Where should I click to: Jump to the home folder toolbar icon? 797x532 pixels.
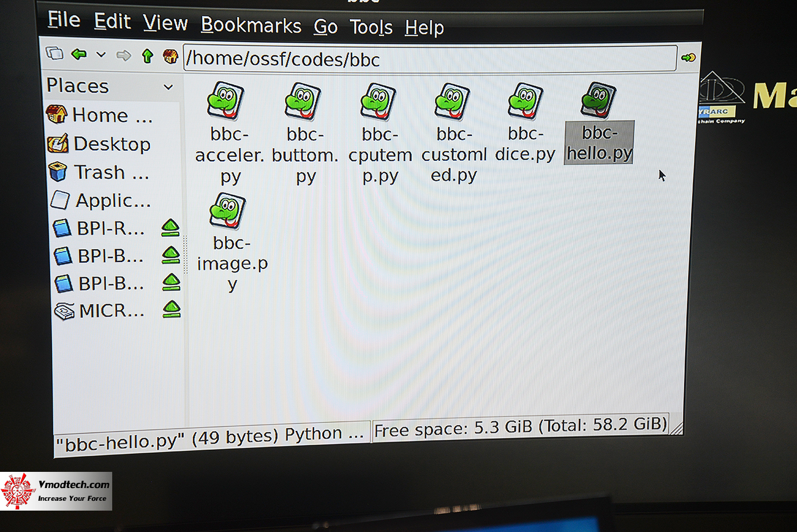pyautogui.click(x=170, y=56)
